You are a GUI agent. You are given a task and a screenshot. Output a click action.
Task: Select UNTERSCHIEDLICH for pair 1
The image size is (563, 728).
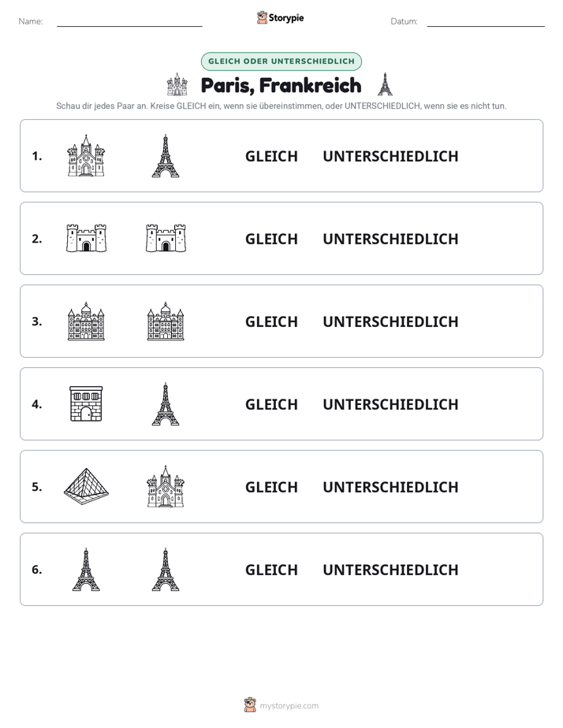coord(390,156)
